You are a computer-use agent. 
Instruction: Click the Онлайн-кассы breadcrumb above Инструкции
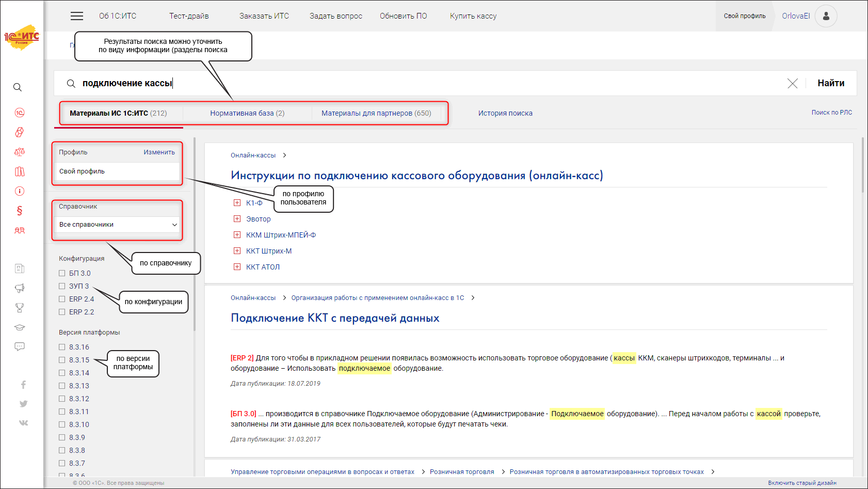253,155
